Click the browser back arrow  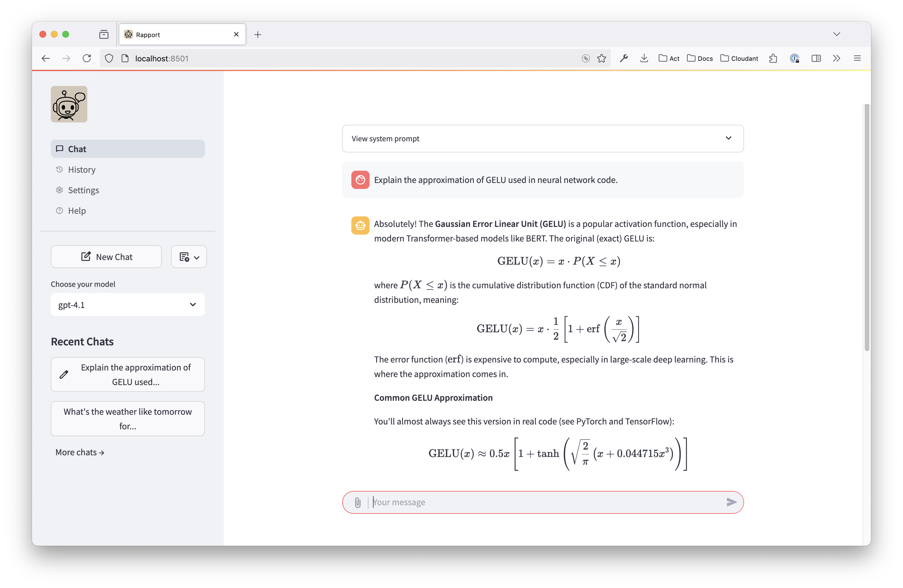[x=46, y=59]
